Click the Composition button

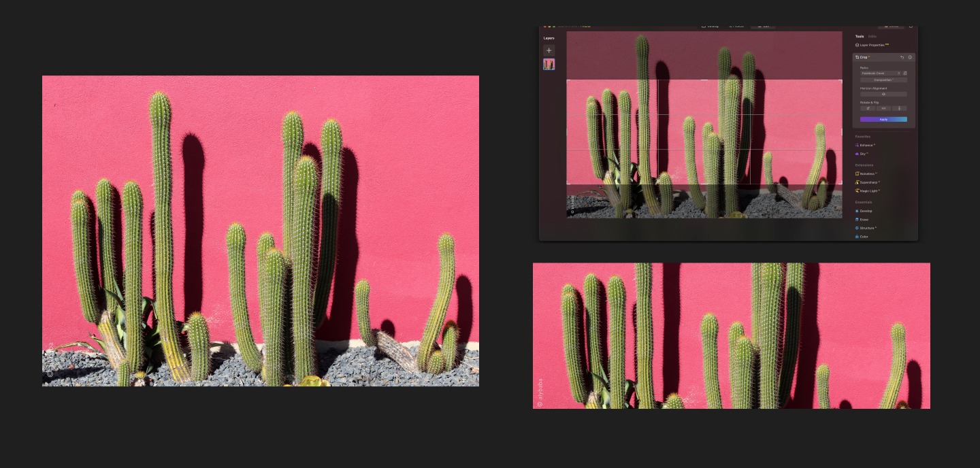(x=883, y=80)
